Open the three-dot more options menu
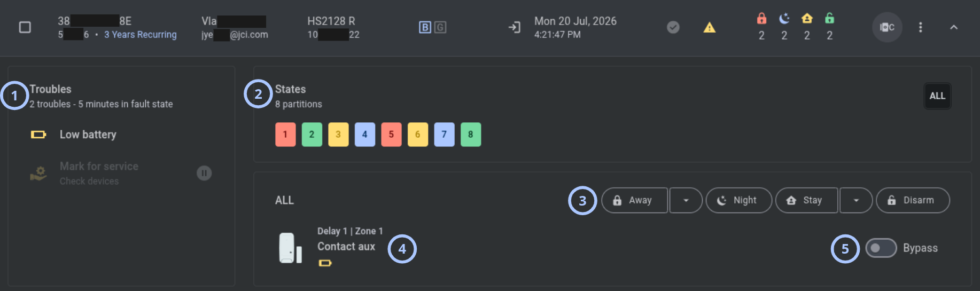Screen dimensions: 980x291 pos(920,27)
